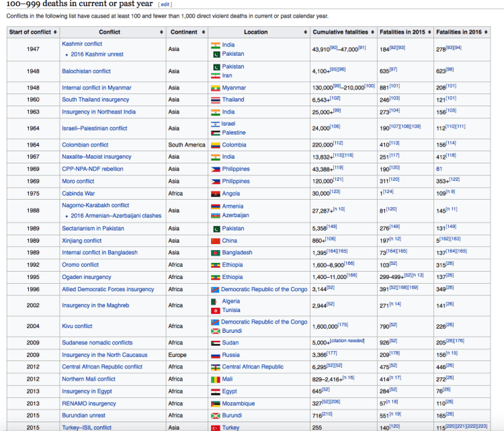The height and width of the screenshot is (431, 504).
Task: Open the Balochistan conflict article link
Action: [x=86, y=71]
